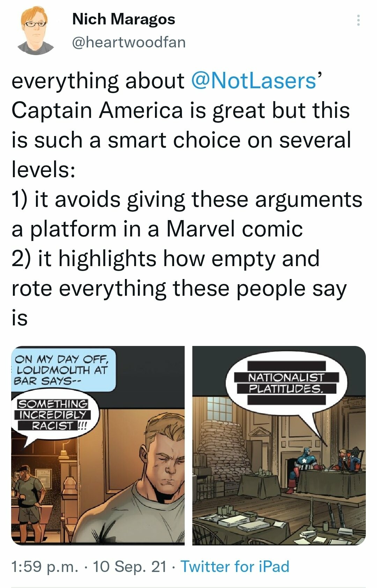The image size is (377, 588).
Task: Open the @heartwoodfan handle
Action: [129, 42]
